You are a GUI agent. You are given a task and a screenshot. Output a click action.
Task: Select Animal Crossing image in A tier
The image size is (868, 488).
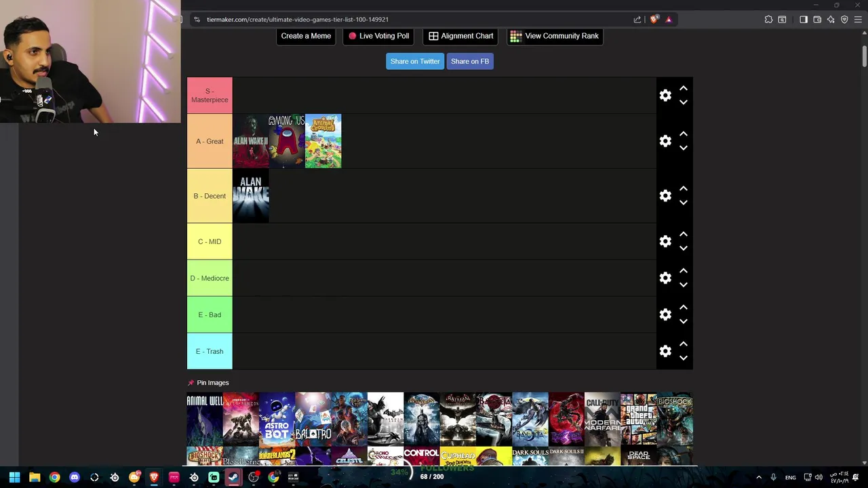323,141
